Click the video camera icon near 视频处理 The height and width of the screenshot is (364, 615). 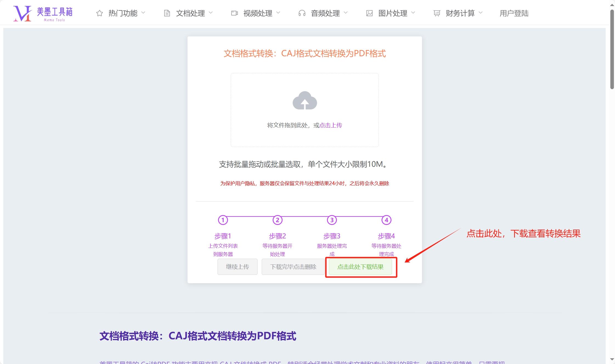(235, 13)
